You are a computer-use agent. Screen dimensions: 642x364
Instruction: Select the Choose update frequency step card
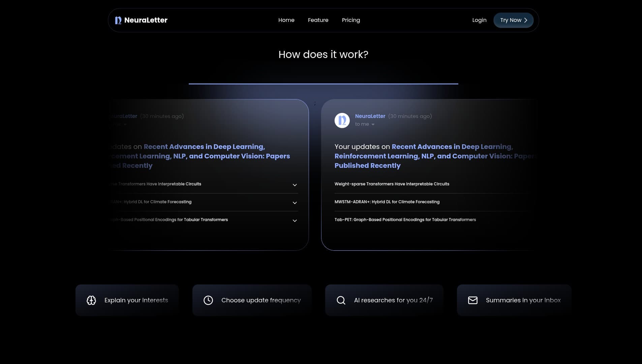[252, 300]
